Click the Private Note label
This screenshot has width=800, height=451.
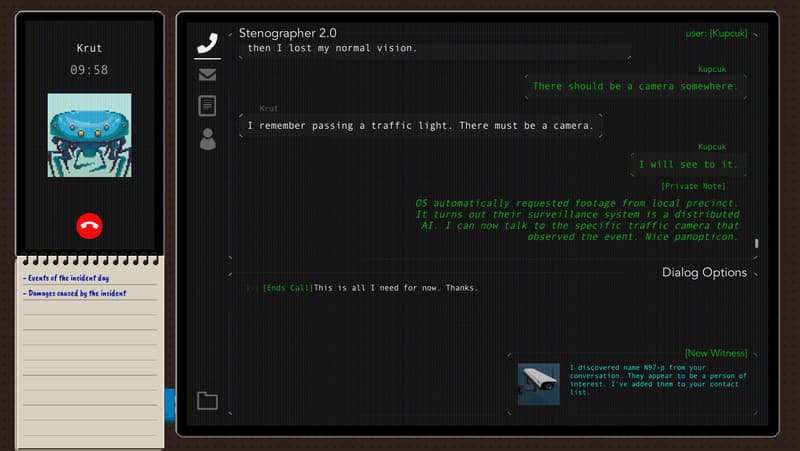click(x=693, y=186)
